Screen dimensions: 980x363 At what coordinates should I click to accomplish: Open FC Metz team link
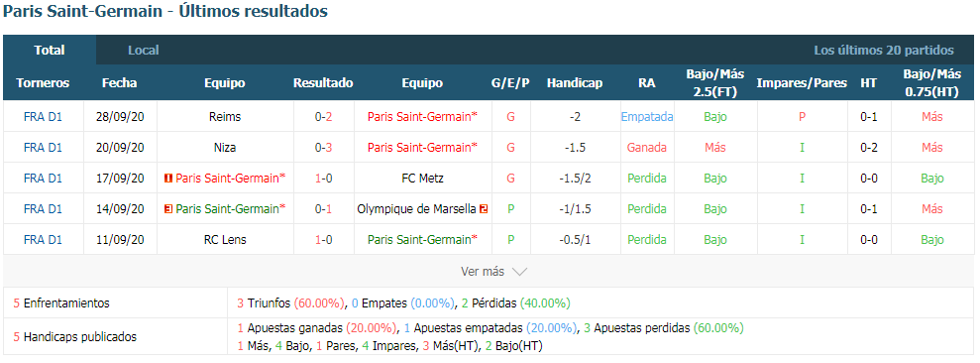[x=422, y=179]
